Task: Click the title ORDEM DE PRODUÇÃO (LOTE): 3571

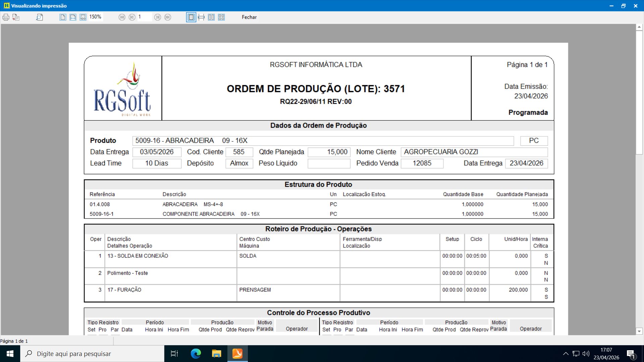Action: coord(316,89)
